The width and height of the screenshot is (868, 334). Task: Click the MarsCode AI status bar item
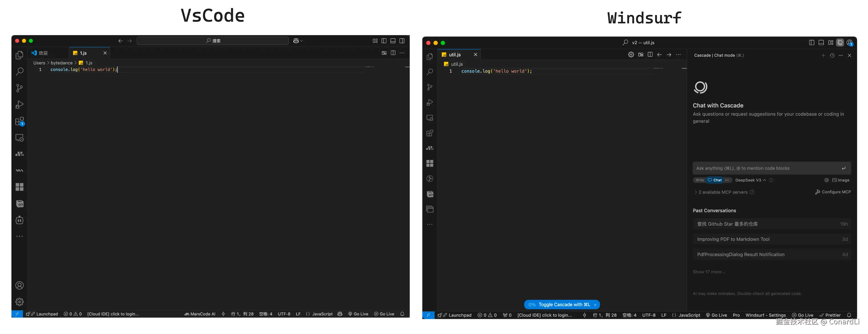(200, 314)
